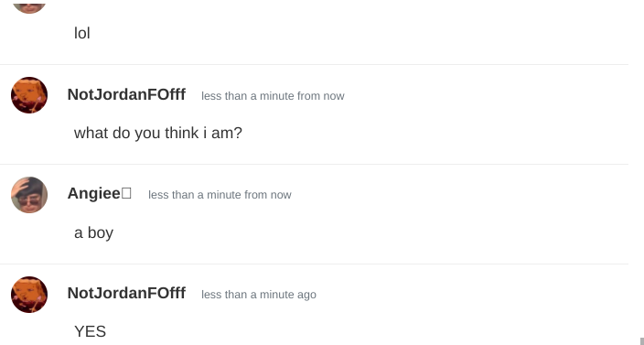Click the divider below 'what do you think i am?'
Image resolution: width=644 pixels, height=345 pixels.
314,165
